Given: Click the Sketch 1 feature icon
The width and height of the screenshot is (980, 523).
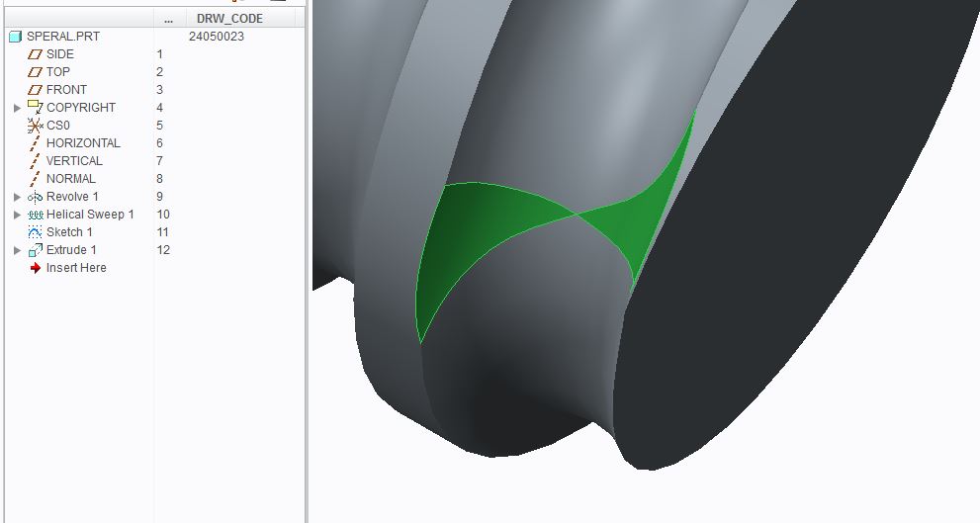Looking at the screenshot, I should click(x=35, y=232).
